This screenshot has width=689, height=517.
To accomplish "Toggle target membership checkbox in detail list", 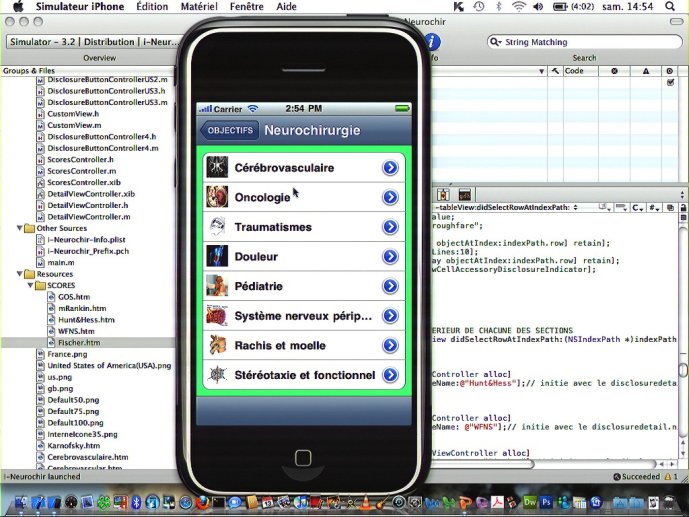I will [670, 82].
